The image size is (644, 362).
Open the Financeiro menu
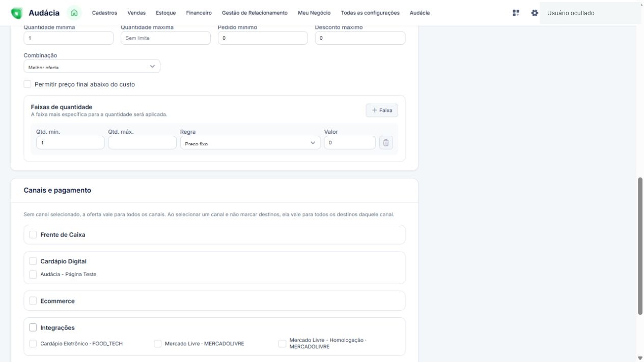point(199,13)
